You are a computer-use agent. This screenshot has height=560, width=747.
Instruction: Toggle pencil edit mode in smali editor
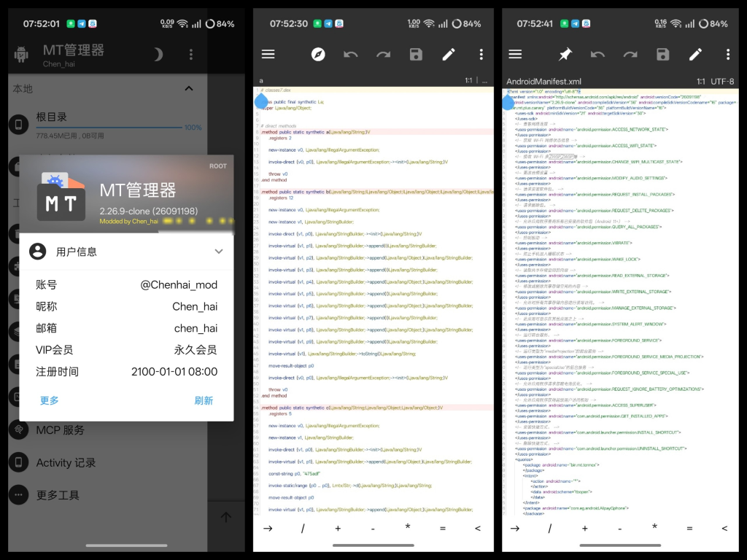click(x=449, y=54)
